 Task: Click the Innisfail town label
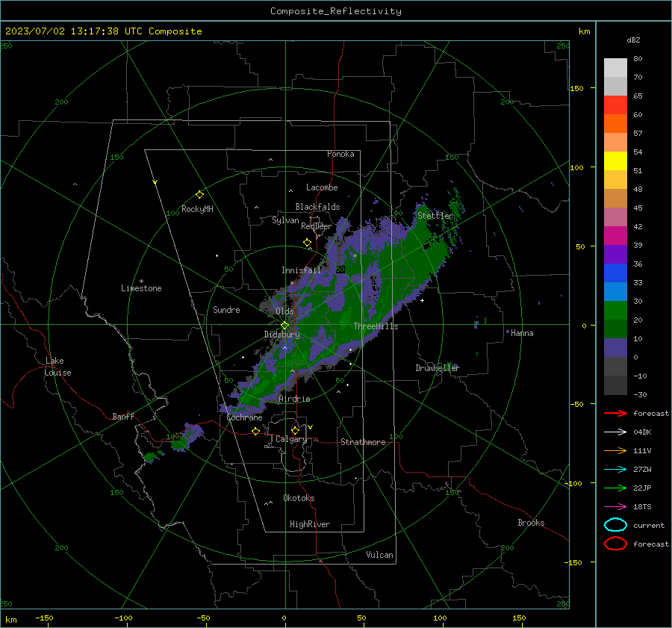[301, 270]
